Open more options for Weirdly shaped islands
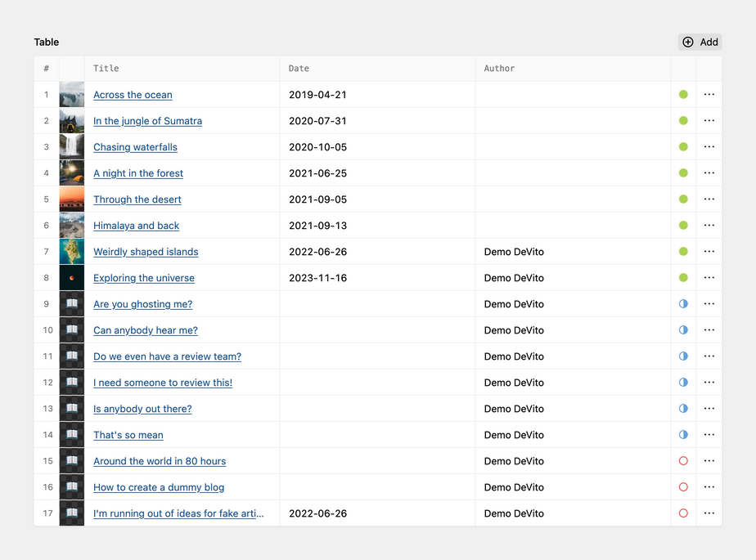Viewport: 756px width, 560px height. [709, 252]
